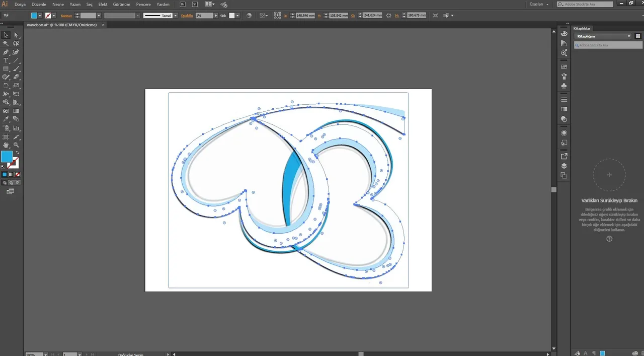644x356 pixels.
Task: Open stroke weight dropdown
Action: tap(99, 16)
